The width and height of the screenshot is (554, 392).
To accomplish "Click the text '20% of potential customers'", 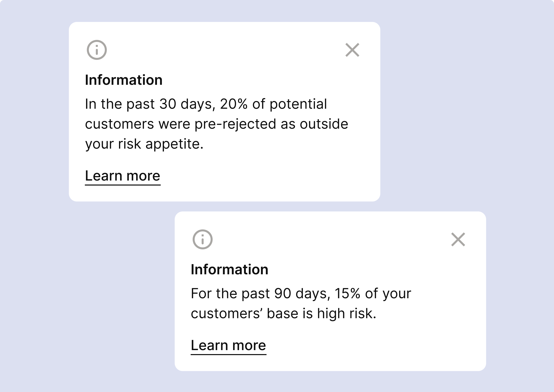I will click(x=274, y=104).
